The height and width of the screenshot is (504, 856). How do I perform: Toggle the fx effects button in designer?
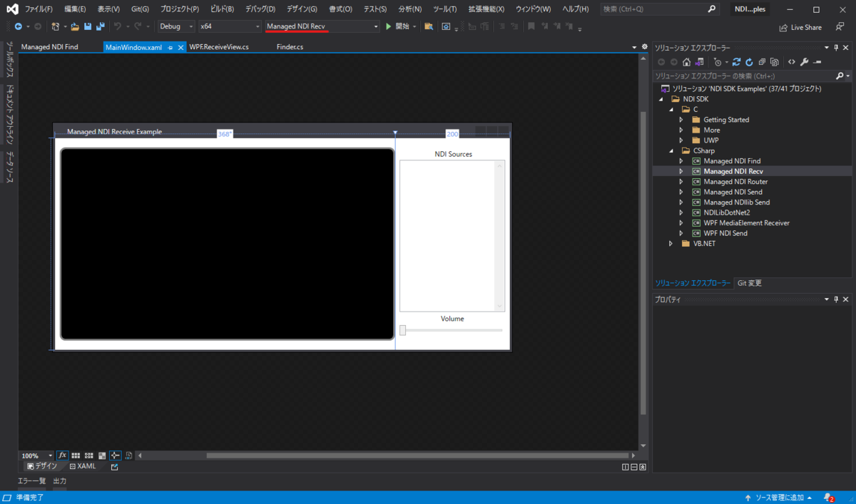tap(62, 456)
